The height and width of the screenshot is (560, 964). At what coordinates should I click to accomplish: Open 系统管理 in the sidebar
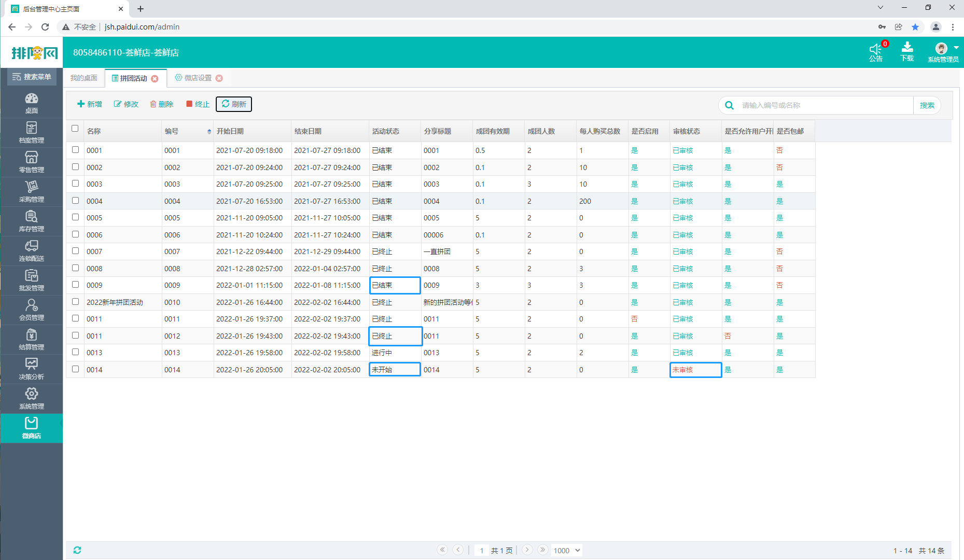coord(32,399)
